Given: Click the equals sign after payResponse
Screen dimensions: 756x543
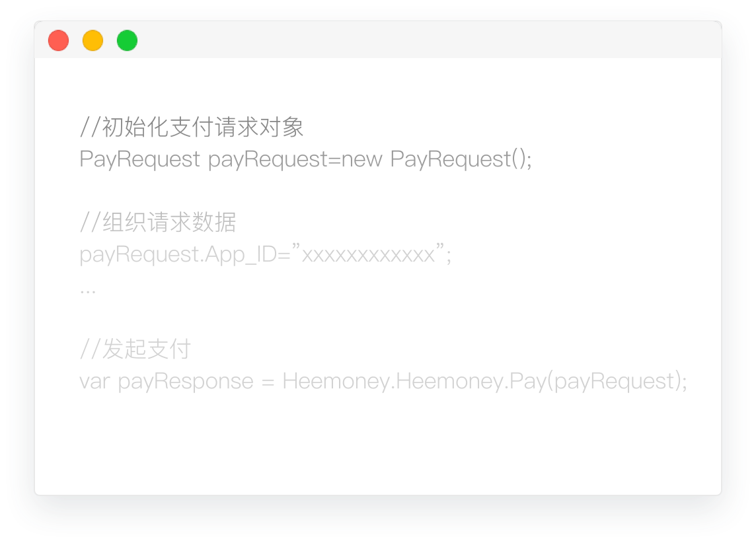Looking at the screenshot, I should (x=268, y=382).
